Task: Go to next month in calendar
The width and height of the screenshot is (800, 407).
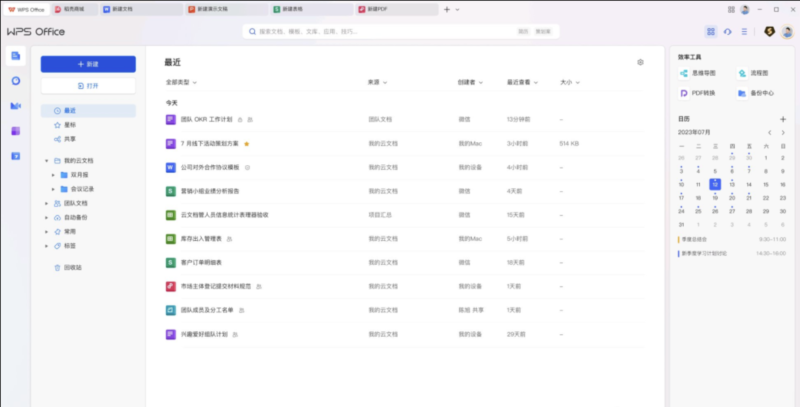Action: click(783, 133)
